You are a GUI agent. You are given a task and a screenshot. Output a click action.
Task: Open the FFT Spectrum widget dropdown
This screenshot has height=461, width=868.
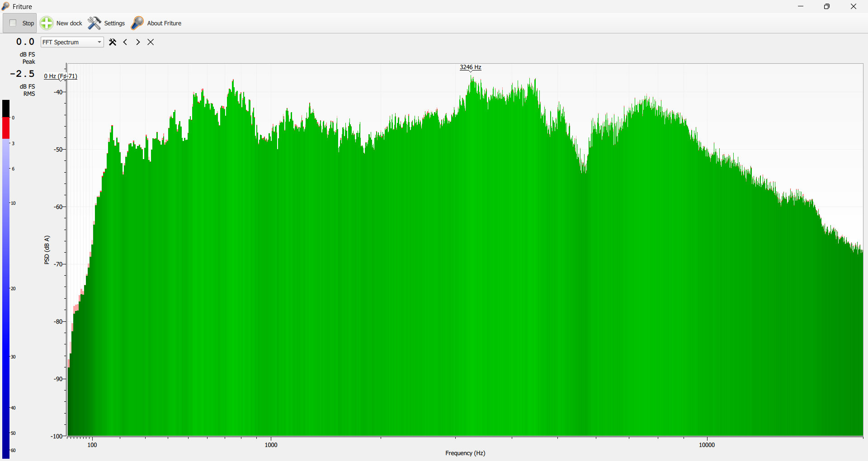72,42
